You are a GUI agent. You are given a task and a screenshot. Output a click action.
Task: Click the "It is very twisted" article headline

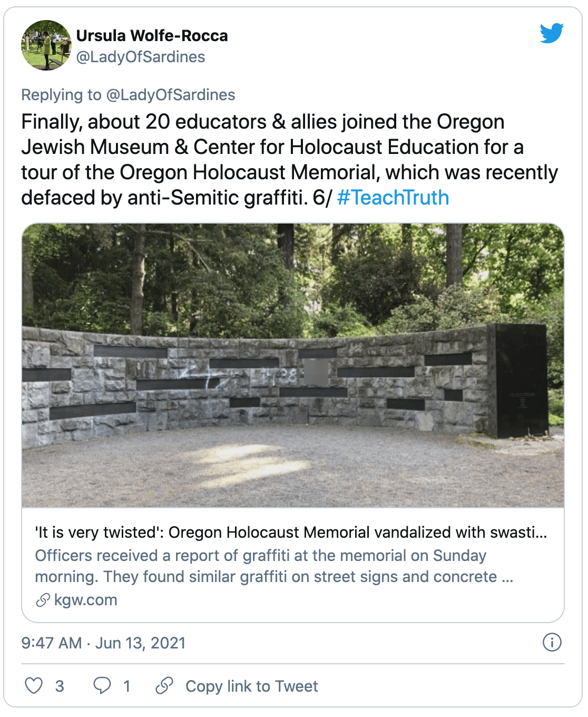pyautogui.click(x=291, y=532)
